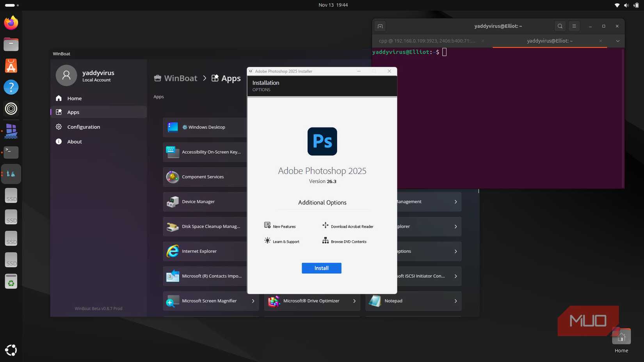This screenshot has height=362, width=644.
Task: Click the search icon in the terminal header
Action: click(560, 26)
